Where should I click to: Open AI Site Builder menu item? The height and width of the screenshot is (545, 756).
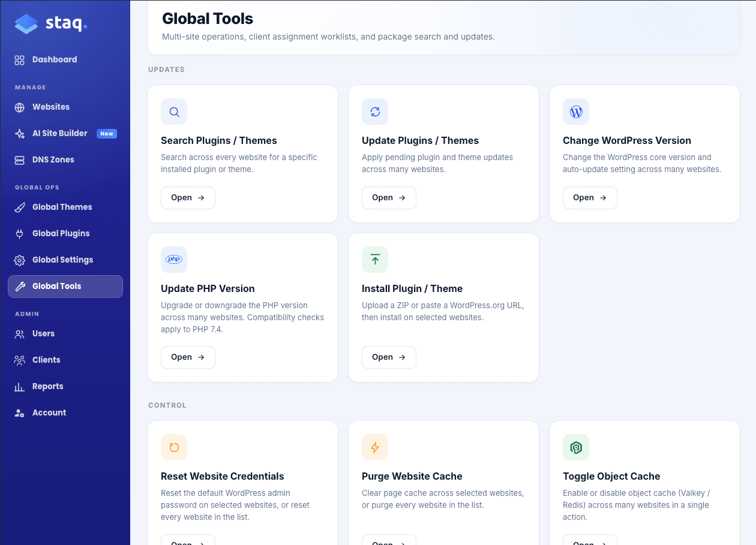coord(65,133)
